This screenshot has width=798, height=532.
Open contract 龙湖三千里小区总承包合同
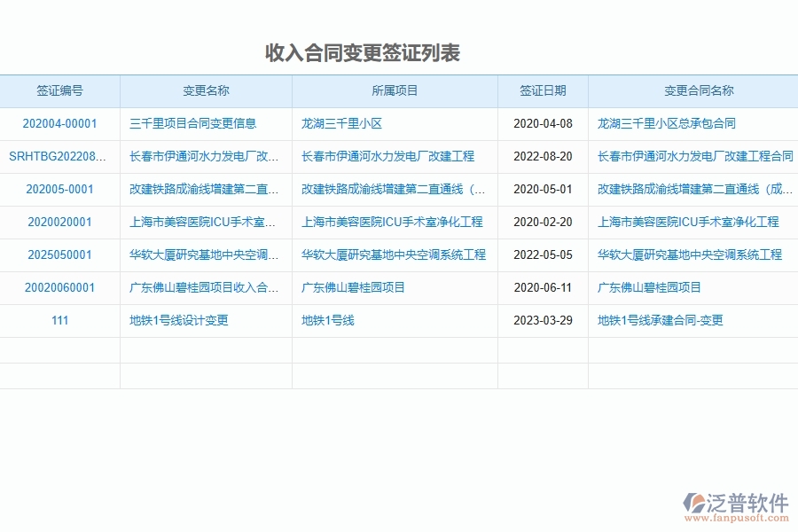coord(665,124)
